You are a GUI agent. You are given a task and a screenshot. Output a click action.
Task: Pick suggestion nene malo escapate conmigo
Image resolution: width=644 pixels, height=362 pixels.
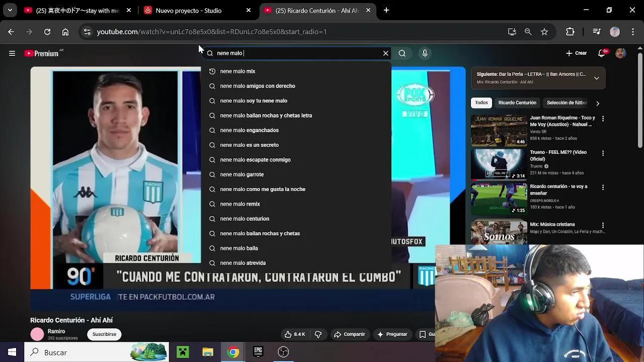tap(296, 160)
